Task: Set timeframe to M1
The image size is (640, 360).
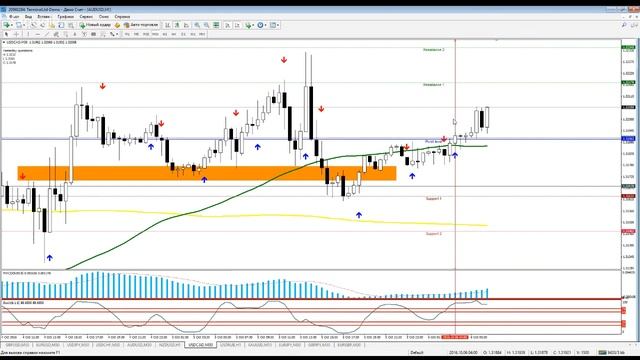Action: [x=127, y=34]
